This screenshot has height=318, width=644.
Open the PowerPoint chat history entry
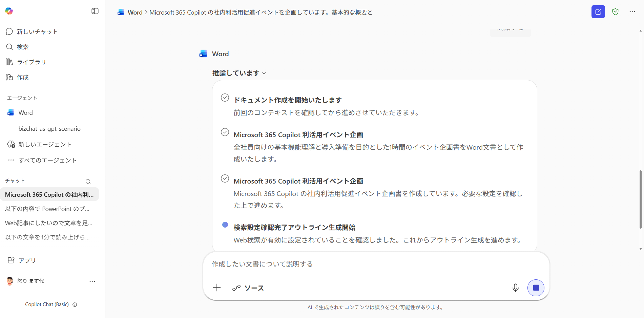click(47, 209)
